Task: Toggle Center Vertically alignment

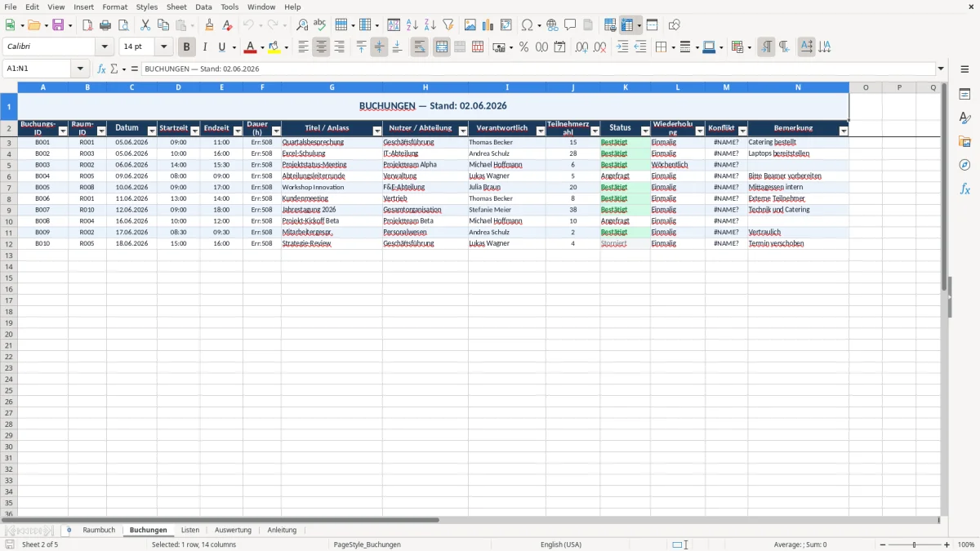Action: coord(379,47)
